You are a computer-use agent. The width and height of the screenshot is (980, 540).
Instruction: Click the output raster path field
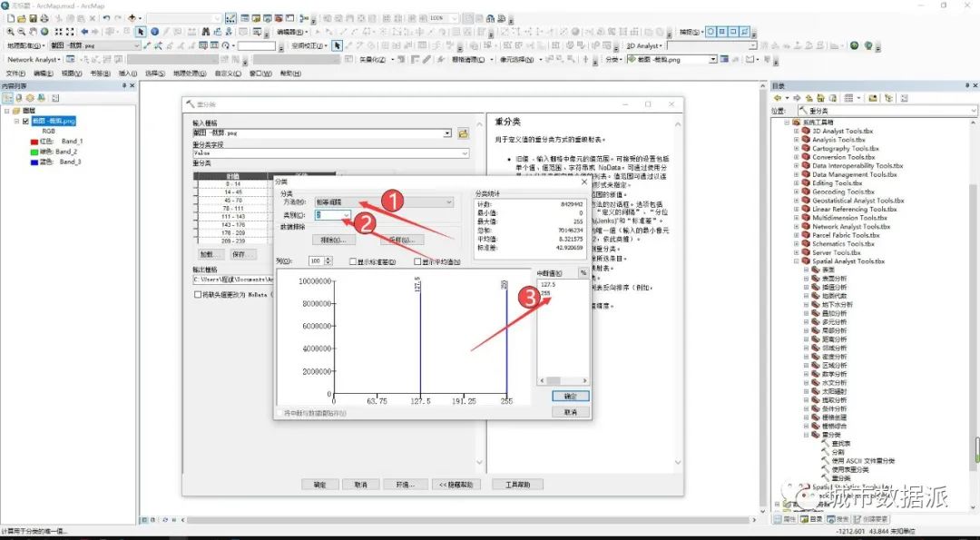[x=233, y=280]
